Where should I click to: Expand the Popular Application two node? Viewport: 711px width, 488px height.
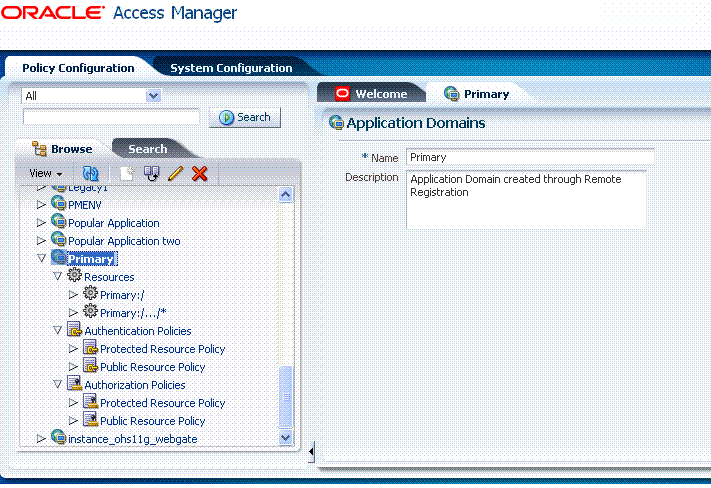coord(41,240)
